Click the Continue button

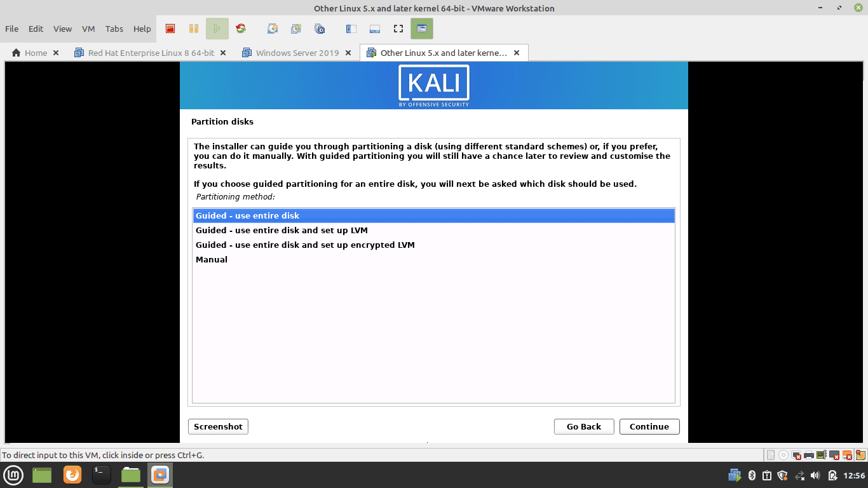tap(649, 426)
